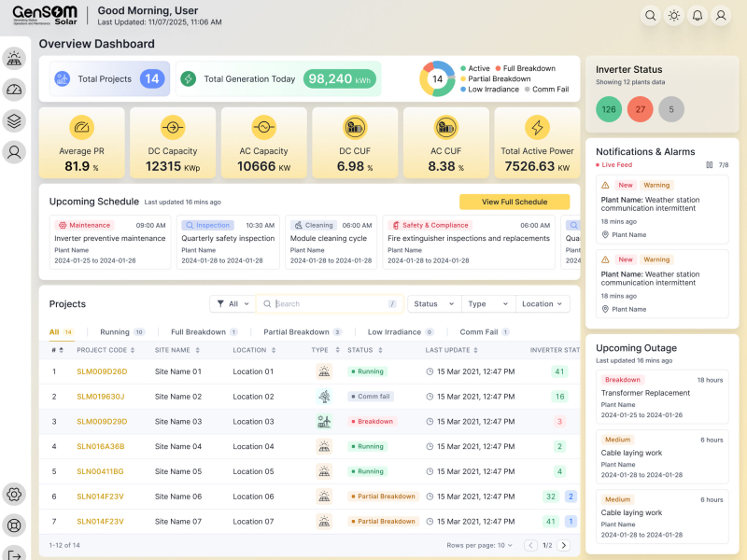Sort by Status column header
747x560 pixels.
point(365,350)
